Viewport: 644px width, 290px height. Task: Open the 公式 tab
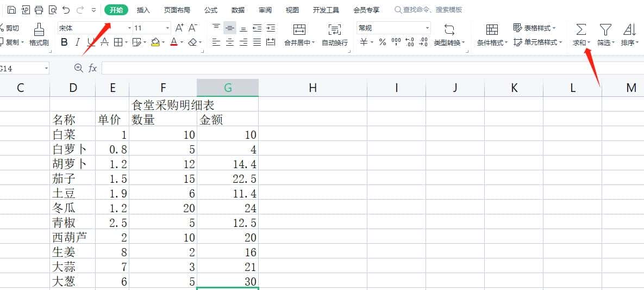coord(211,10)
